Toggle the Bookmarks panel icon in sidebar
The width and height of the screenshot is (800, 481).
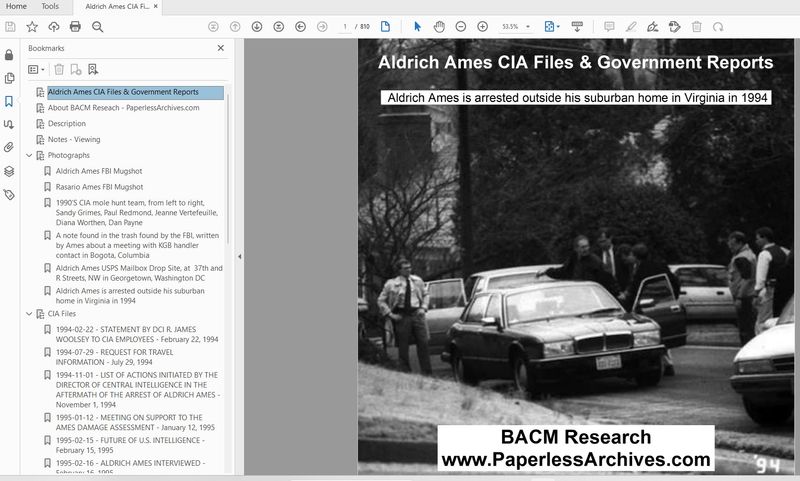(9, 101)
